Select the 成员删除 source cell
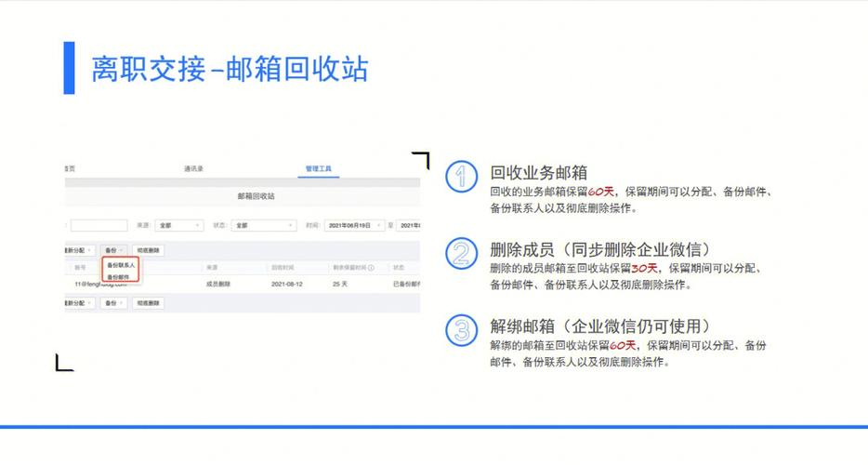Viewport: 868px width, 465px height. click(x=218, y=284)
